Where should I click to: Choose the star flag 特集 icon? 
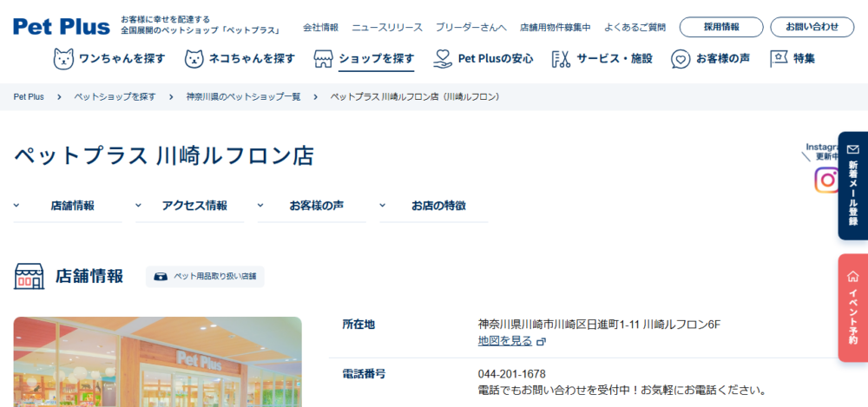(779, 59)
